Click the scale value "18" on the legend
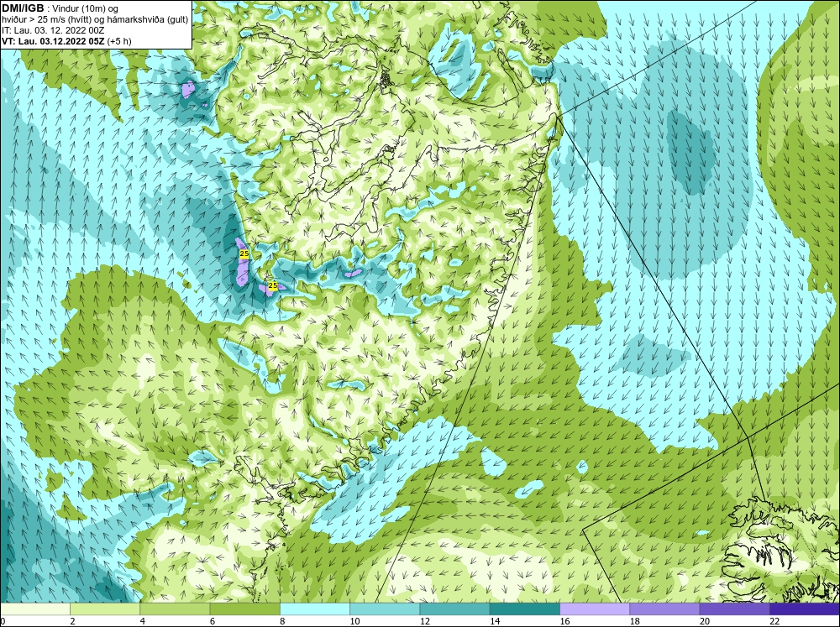840x627 pixels. click(635, 621)
